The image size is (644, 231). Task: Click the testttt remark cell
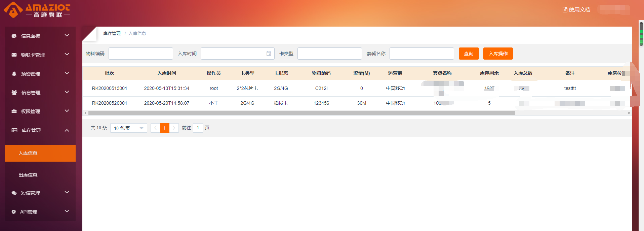[570, 88]
